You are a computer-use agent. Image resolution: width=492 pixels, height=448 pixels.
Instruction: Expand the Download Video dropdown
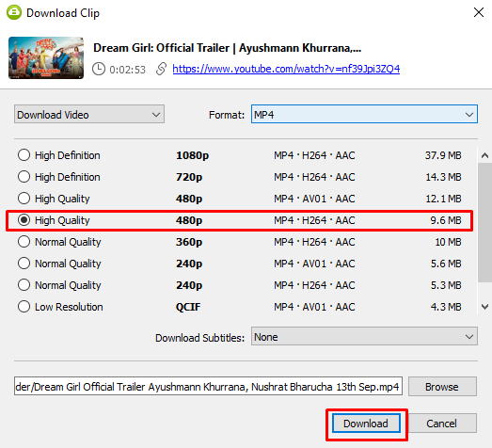[x=89, y=114]
